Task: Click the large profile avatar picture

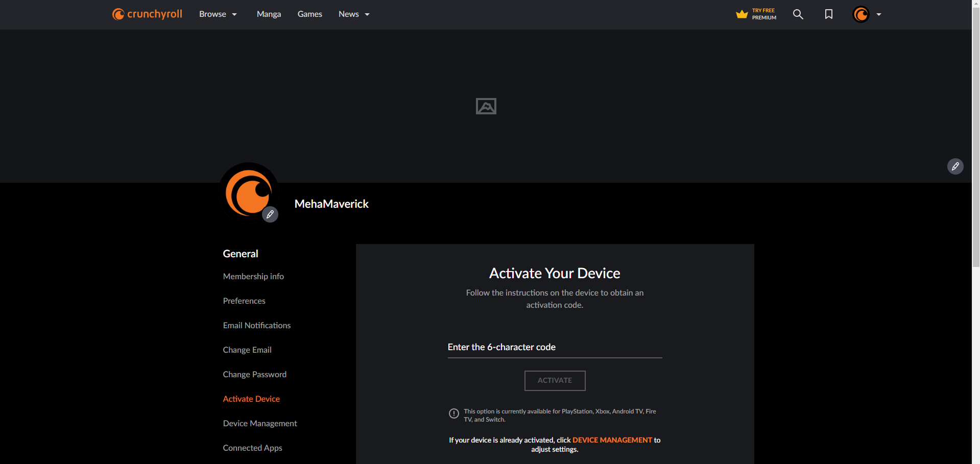Action: pyautogui.click(x=249, y=193)
